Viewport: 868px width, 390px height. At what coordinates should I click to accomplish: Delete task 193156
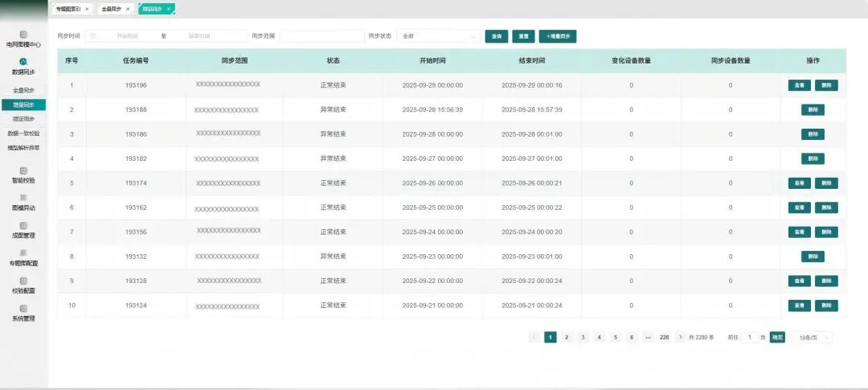826,232
